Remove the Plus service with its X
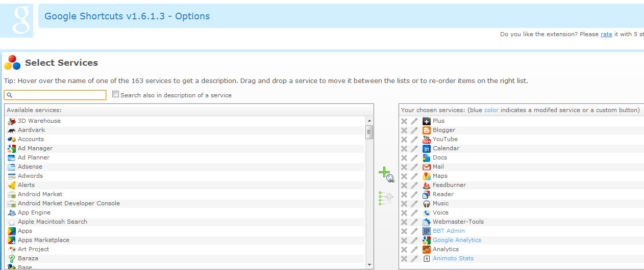The width and height of the screenshot is (644, 270). [x=404, y=121]
